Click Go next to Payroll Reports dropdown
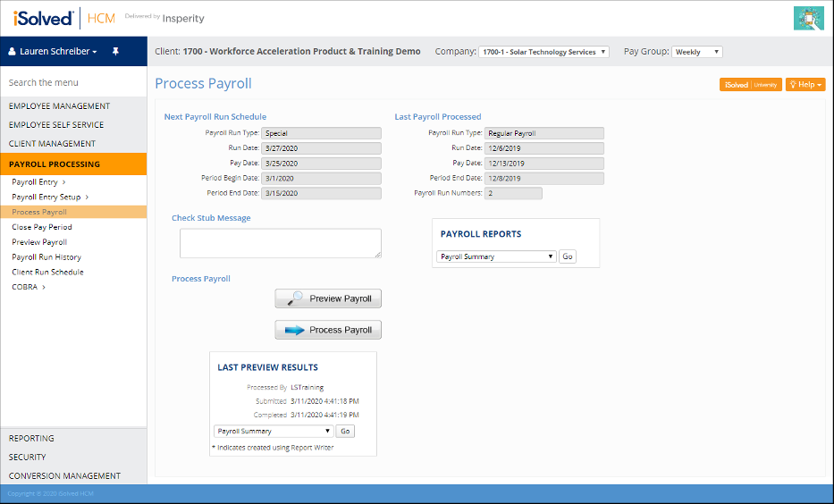Image resolution: width=834 pixels, height=504 pixels. (568, 256)
